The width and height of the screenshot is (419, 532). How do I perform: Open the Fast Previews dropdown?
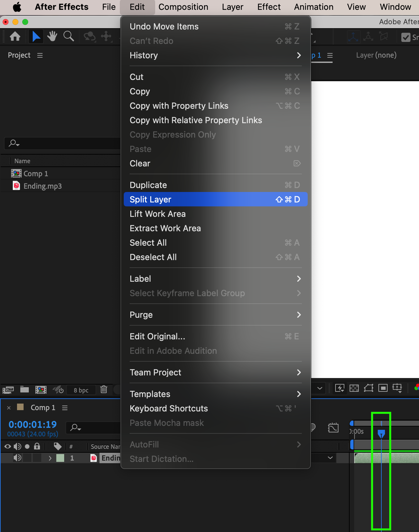340,388
